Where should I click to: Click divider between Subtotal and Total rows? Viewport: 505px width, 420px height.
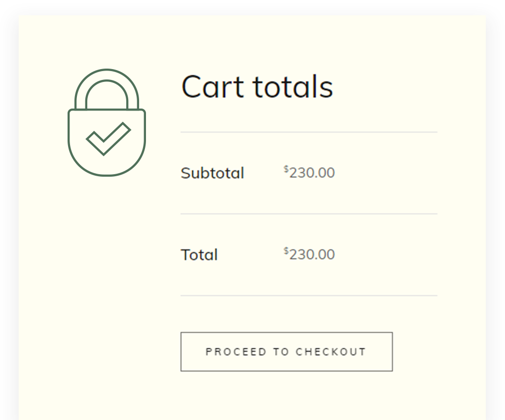point(309,214)
